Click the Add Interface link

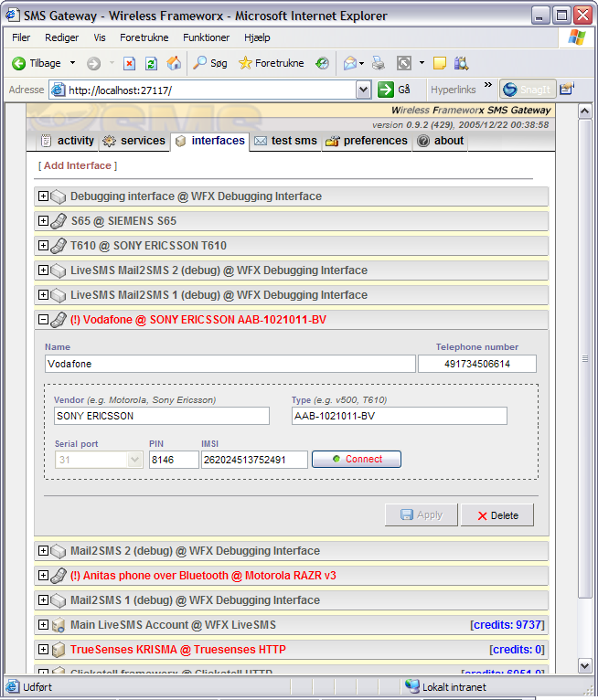tap(77, 165)
